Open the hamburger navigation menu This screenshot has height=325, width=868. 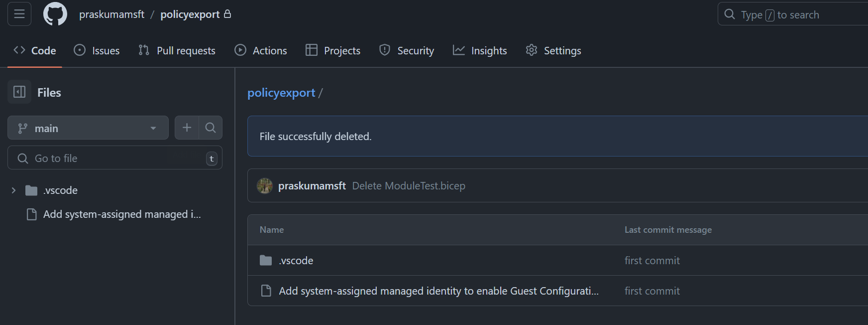click(19, 14)
